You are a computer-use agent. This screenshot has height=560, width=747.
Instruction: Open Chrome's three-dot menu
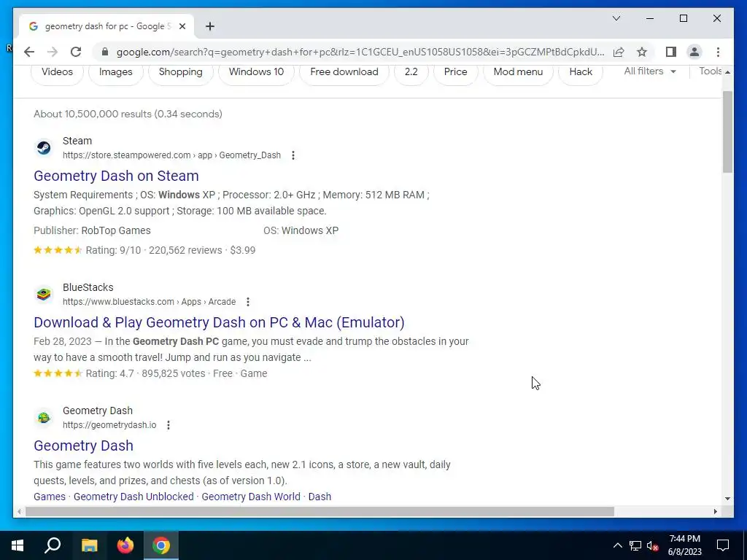[718, 52]
